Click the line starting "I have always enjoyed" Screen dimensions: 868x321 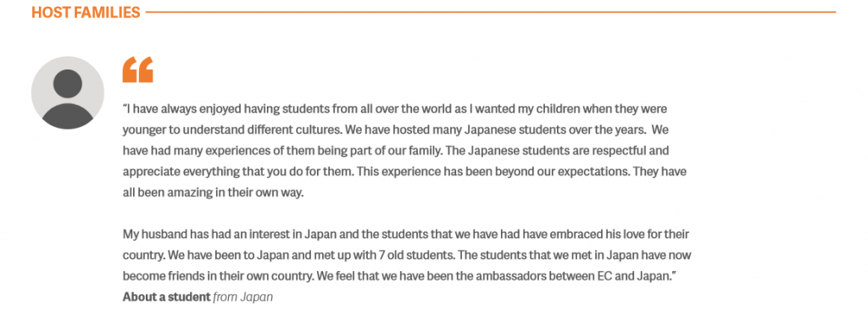coord(395,108)
